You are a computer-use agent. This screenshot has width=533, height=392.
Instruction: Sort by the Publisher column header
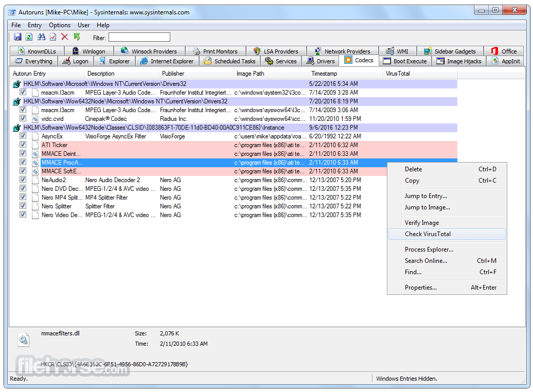click(196, 74)
